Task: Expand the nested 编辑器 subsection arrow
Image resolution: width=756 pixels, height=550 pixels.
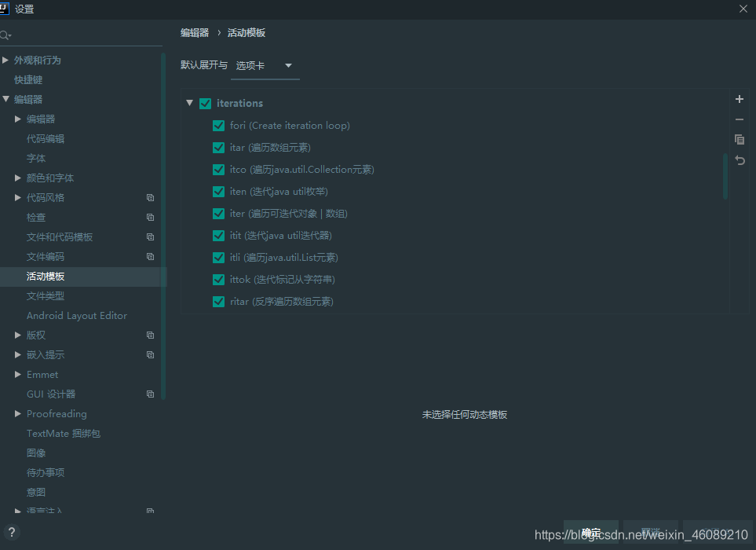Action: [x=18, y=119]
